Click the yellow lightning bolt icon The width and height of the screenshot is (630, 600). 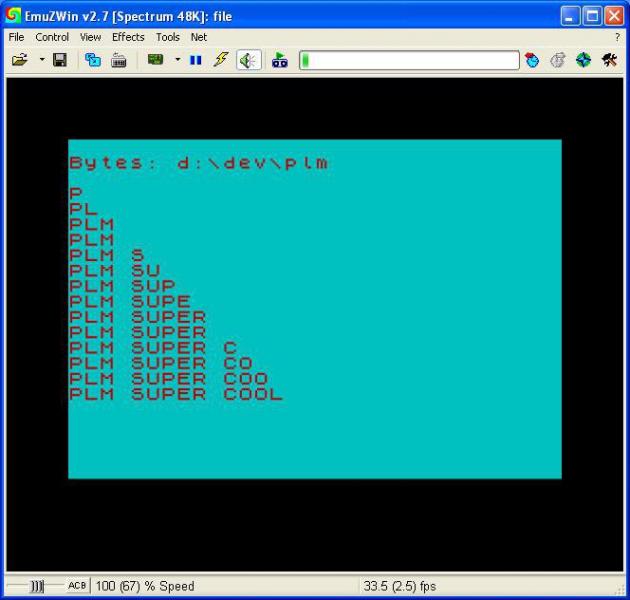(x=221, y=60)
